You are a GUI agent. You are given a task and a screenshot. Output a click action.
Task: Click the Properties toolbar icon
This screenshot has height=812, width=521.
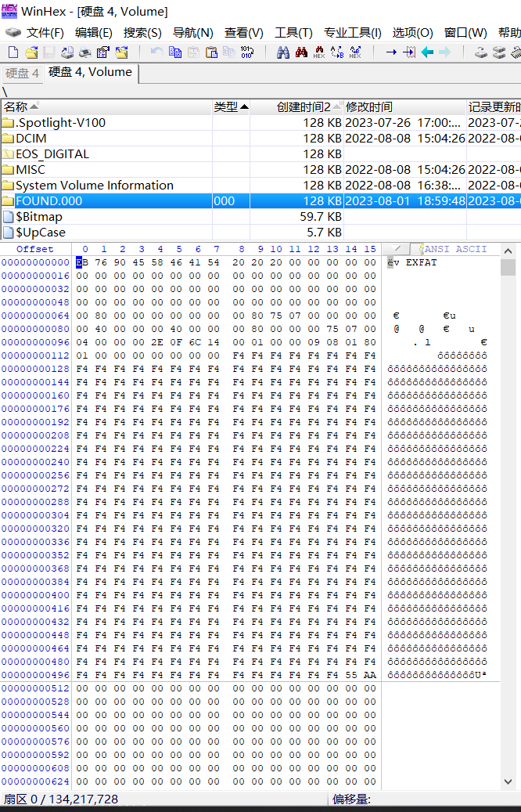point(103,52)
